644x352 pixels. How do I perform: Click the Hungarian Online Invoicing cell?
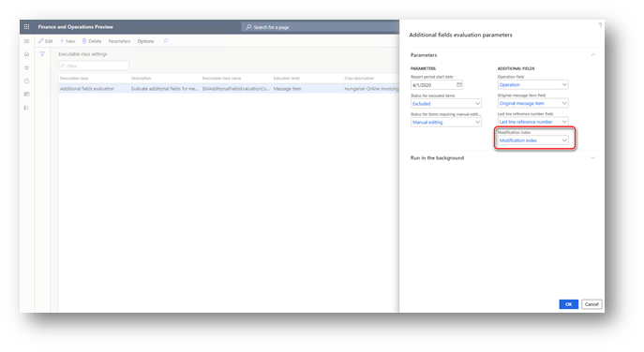tap(371, 89)
